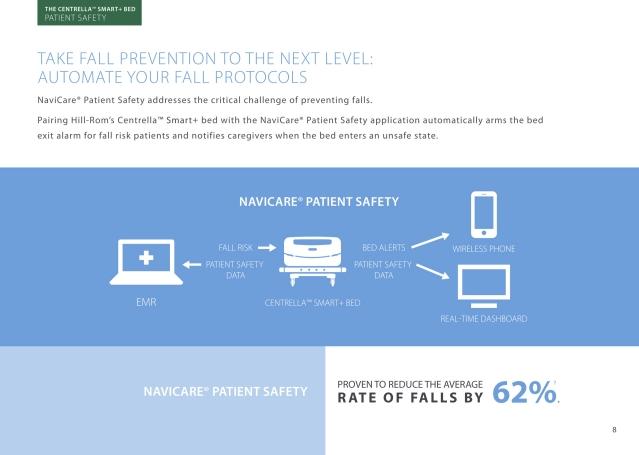Click the arrow next to Fall Risk
Screen dimensions: 639x455
[x=267, y=247]
